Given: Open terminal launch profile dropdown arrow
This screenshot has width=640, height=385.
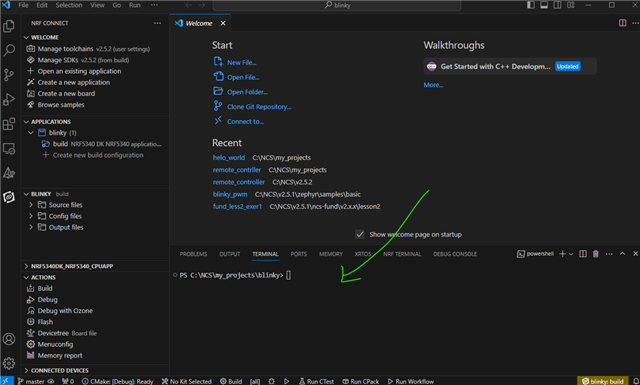Looking at the screenshot, I should (x=571, y=254).
